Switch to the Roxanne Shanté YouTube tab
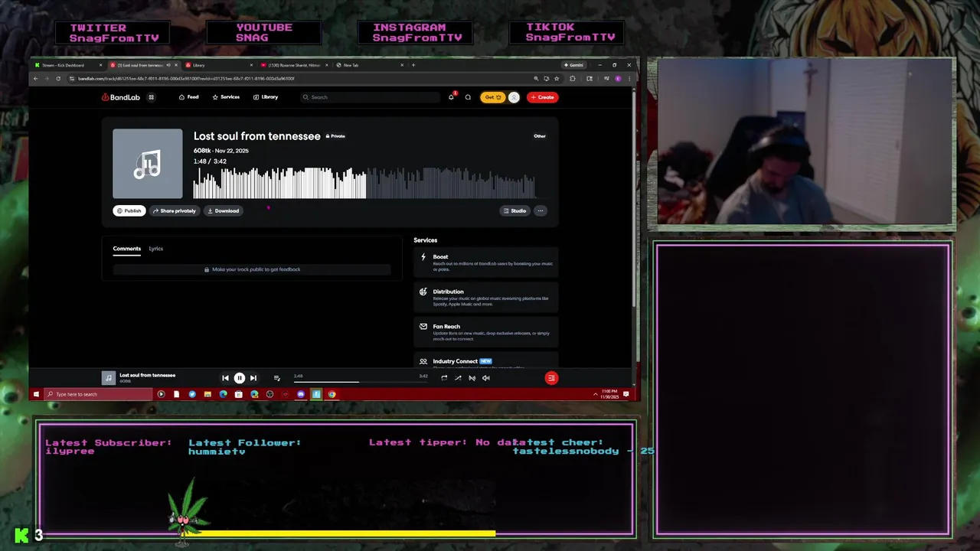Viewport: 980px width, 551px height. click(292, 65)
